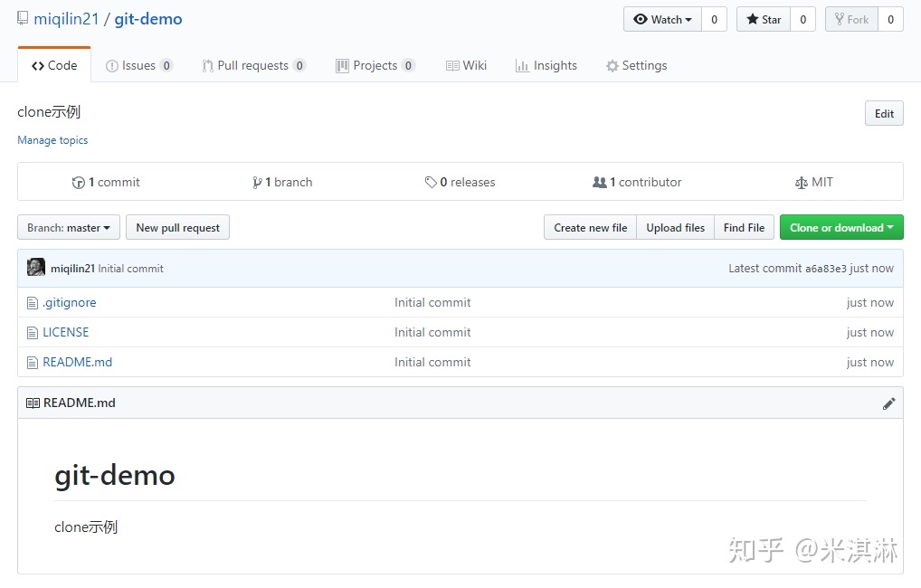Expand the Clone or download dropdown
This screenshot has height=588, width=921.
(841, 227)
